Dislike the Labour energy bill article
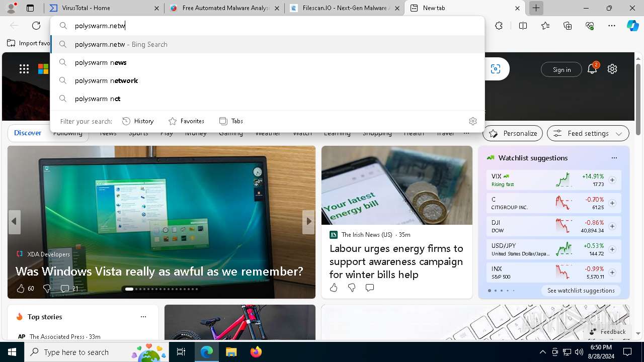This screenshot has height=362, width=644. point(352,288)
